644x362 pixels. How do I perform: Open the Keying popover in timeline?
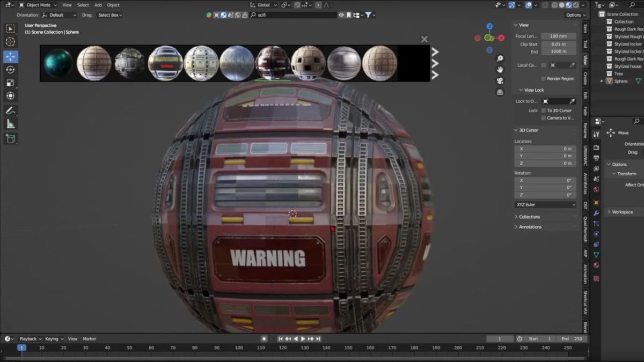coord(54,339)
